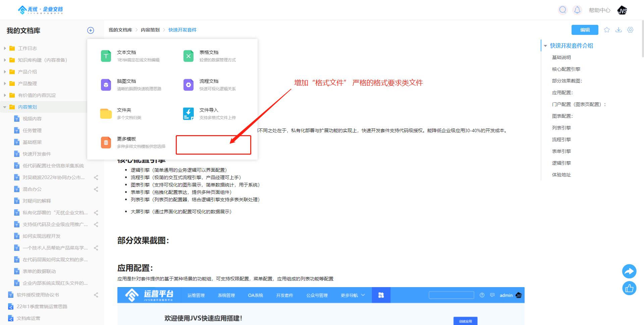Image resolution: width=644 pixels, height=325 pixels.
Task: Jump to 应用配置 in outline
Action: (562, 93)
